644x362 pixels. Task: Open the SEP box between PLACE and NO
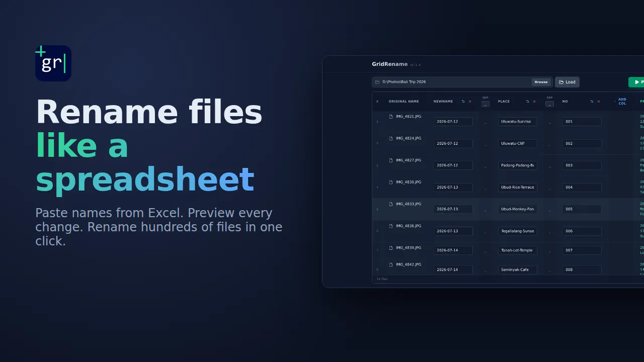click(x=550, y=104)
